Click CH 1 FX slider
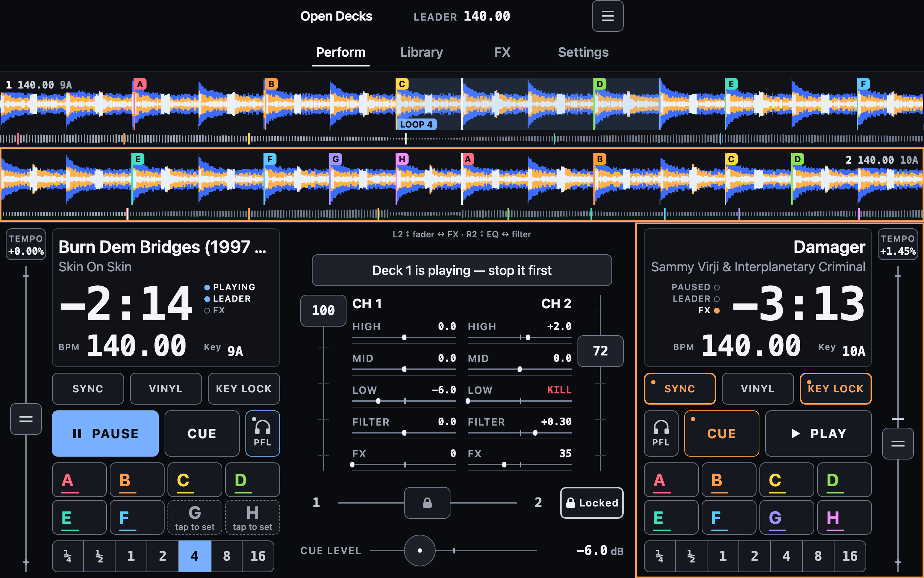The image size is (924, 578). (404, 465)
